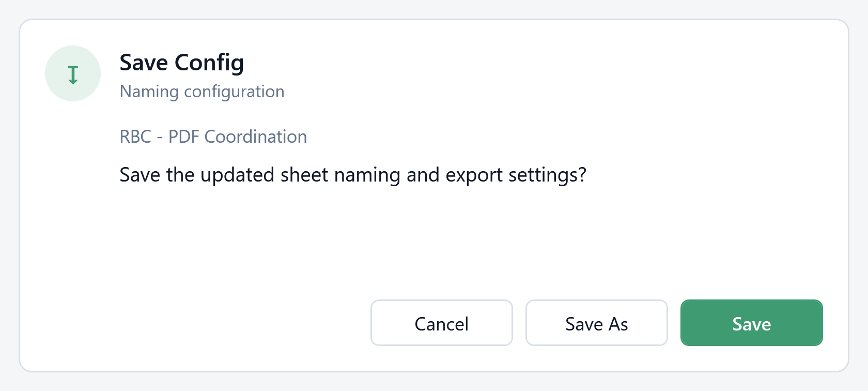Image resolution: width=868 pixels, height=391 pixels.
Task: Click the Save Config heading
Action: 181,63
